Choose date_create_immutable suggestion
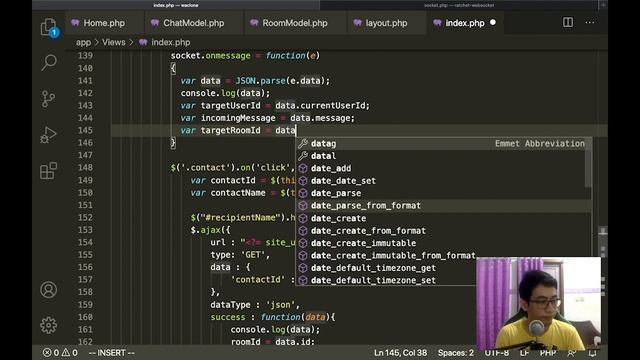 pos(442,243)
